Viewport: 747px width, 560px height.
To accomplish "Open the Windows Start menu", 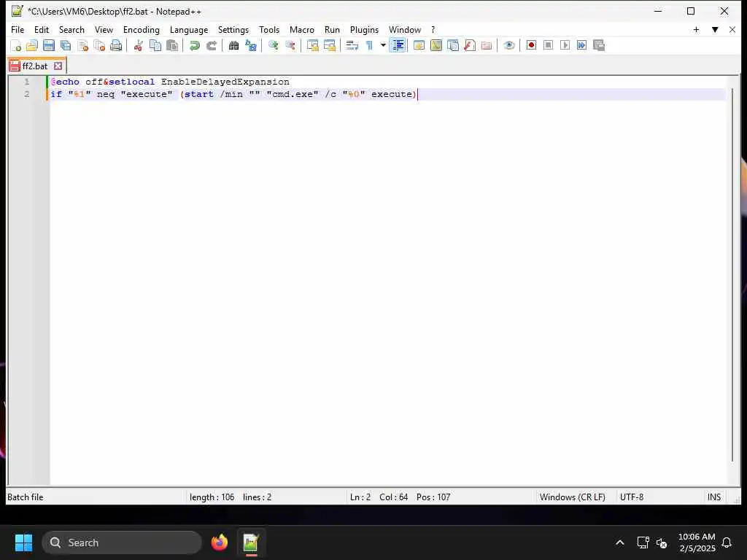I will [23, 542].
